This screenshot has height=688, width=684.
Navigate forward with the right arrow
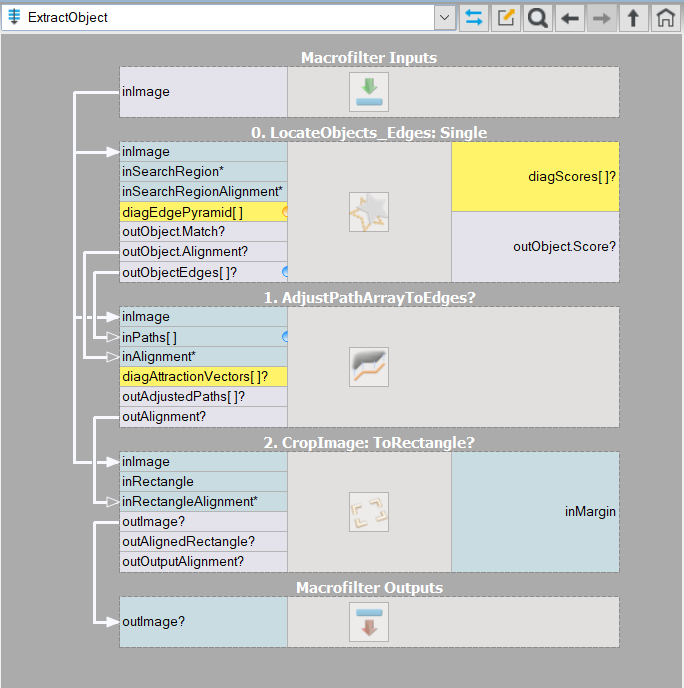pos(601,17)
